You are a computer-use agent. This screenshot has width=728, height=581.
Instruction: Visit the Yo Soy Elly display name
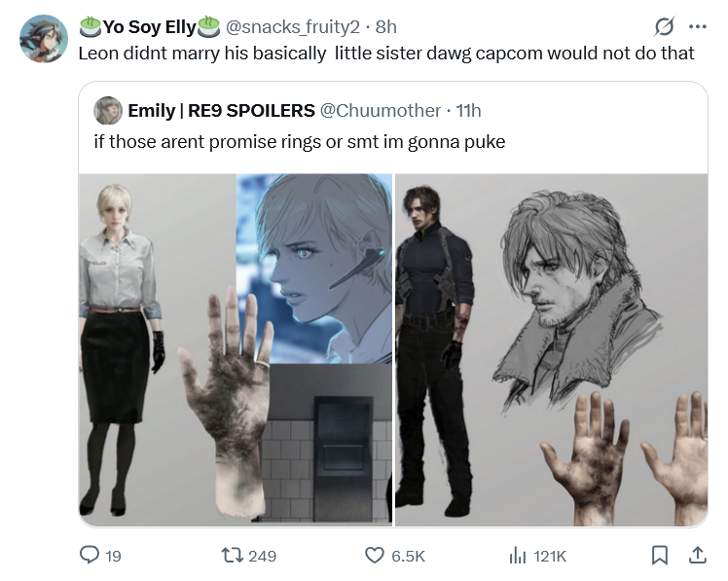pyautogui.click(x=150, y=27)
